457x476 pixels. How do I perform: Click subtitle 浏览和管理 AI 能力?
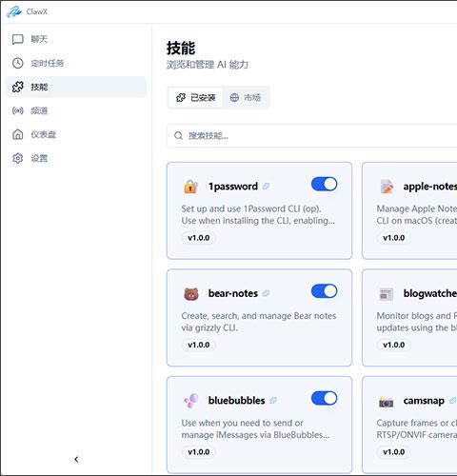[208, 65]
